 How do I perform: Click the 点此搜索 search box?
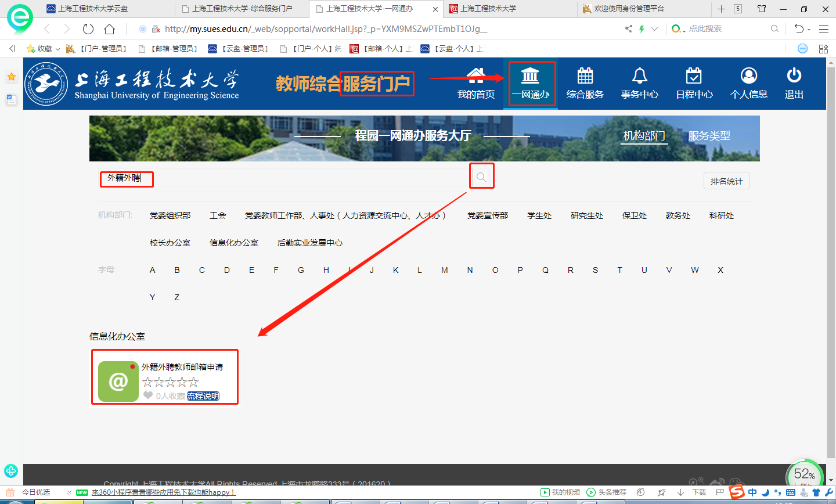click(x=705, y=29)
